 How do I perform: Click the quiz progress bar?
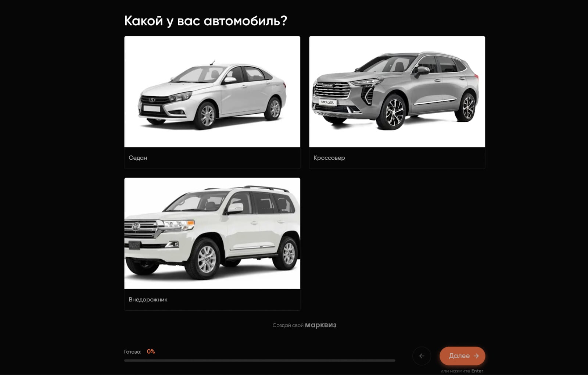(x=259, y=361)
